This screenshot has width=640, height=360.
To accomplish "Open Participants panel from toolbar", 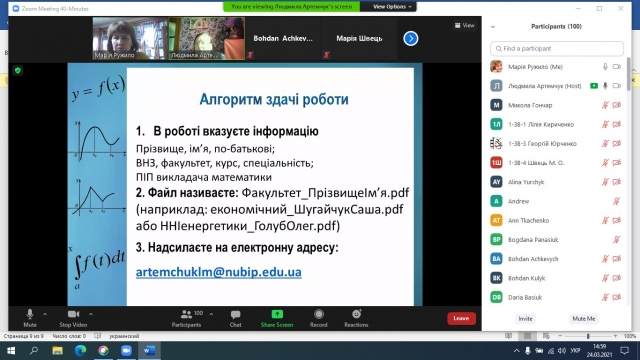I will [x=186, y=318].
